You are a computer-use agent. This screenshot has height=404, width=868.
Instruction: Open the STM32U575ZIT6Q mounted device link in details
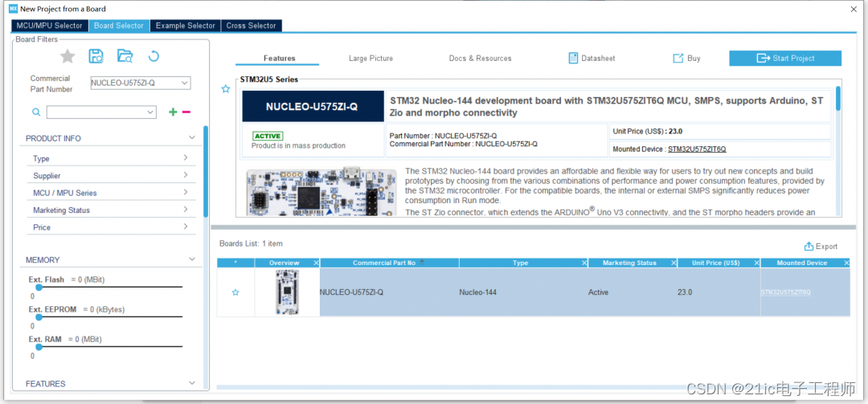click(x=697, y=149)
